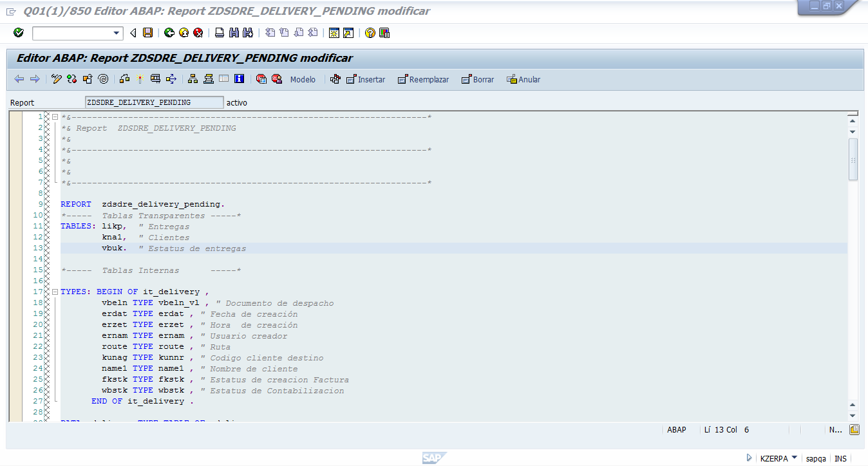868x466 pixels.
Task: Run a syntax check on the report
Action: point(71,79)
